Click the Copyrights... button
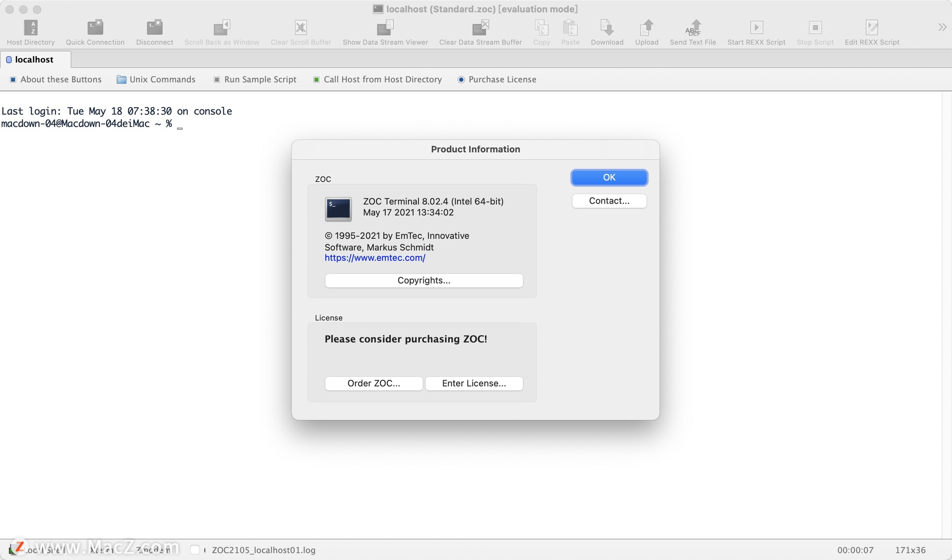952x560 pixels. 424,280
